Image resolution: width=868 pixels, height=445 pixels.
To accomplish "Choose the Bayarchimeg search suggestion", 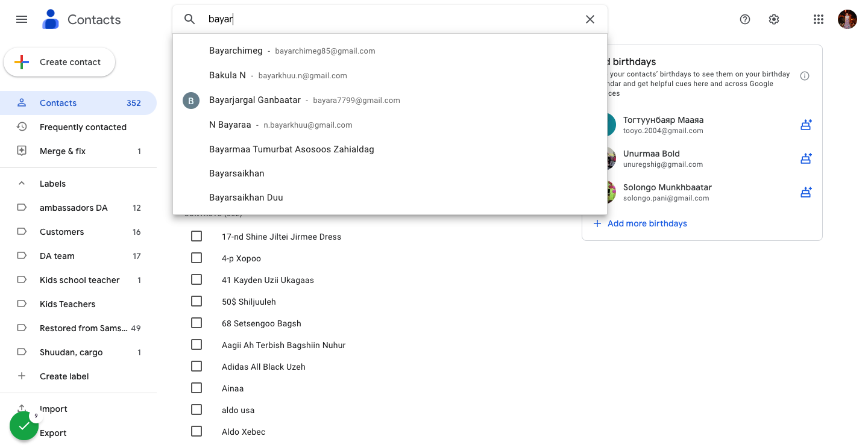I will click(390, 51).
